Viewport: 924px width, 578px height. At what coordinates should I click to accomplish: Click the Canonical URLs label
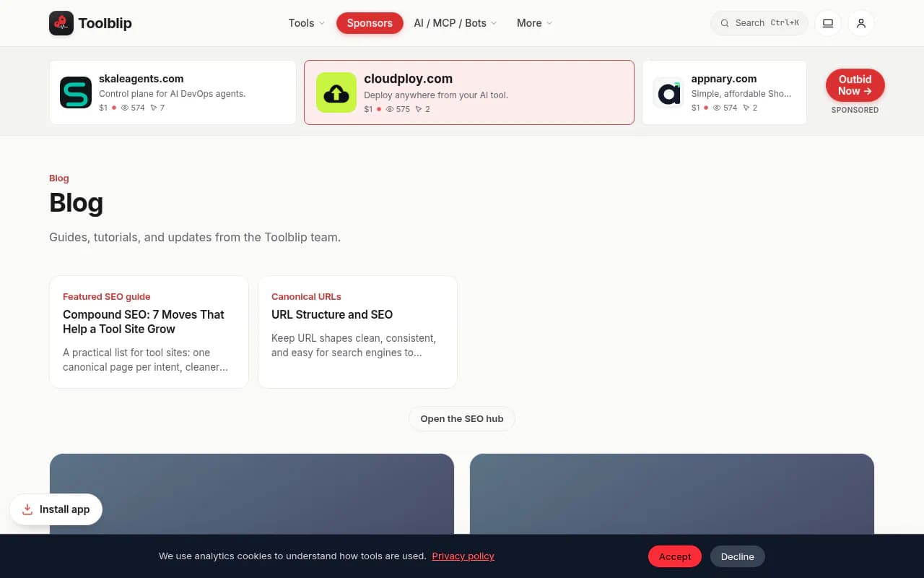306,296
